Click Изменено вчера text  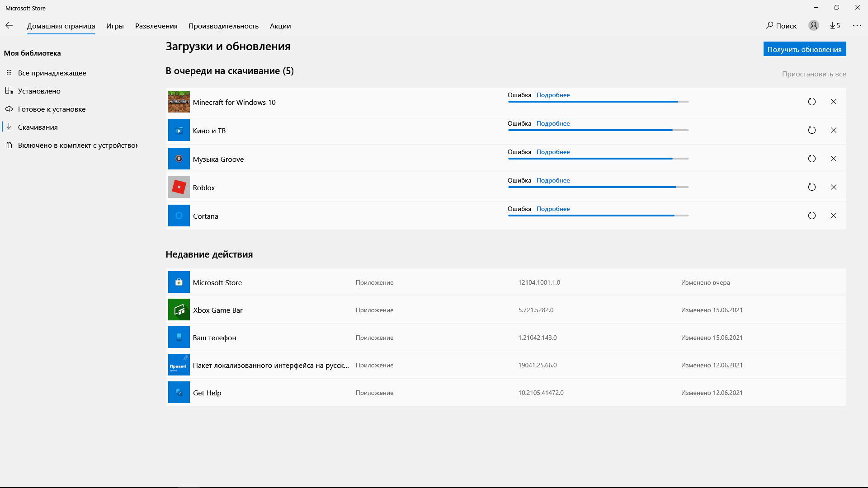pyautogui.click(x=705, y=282)
